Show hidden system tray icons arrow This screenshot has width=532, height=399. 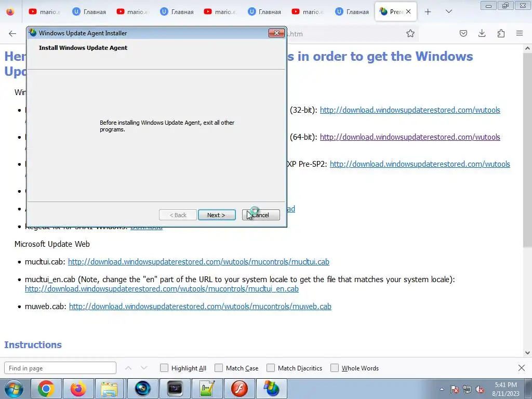coord(442,389)
